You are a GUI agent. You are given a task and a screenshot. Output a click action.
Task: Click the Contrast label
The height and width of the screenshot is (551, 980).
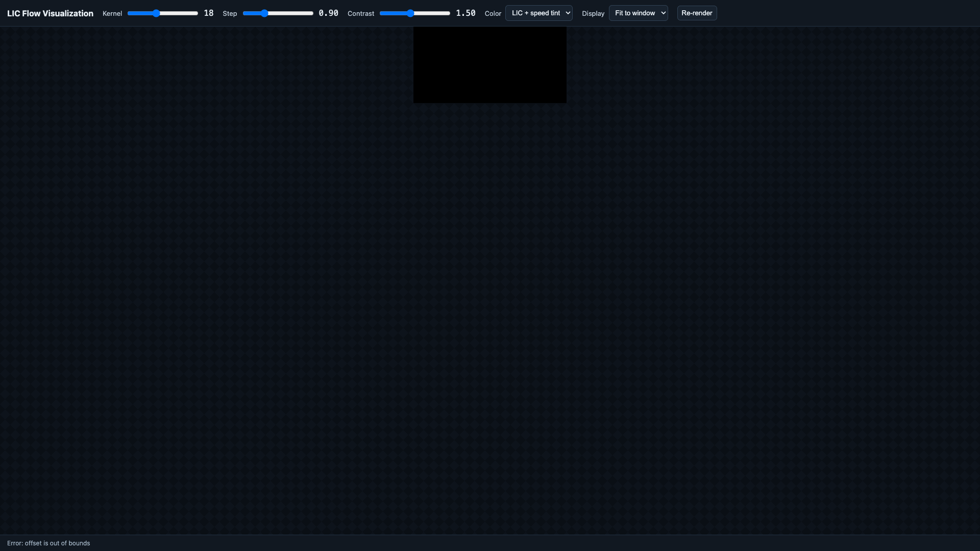[361, 14]
